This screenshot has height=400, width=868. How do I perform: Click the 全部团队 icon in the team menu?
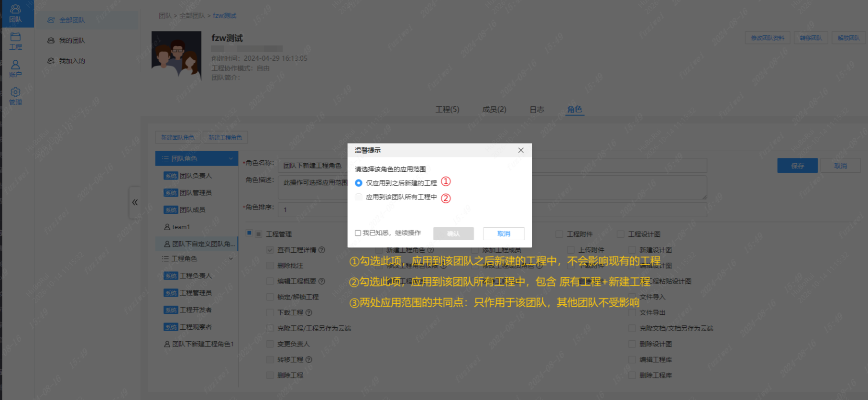click(x=51, y=20)
